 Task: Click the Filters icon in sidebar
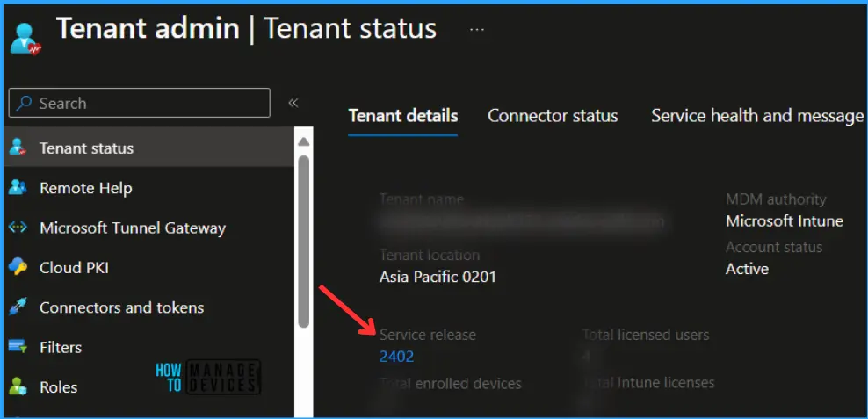coord(18,347)
